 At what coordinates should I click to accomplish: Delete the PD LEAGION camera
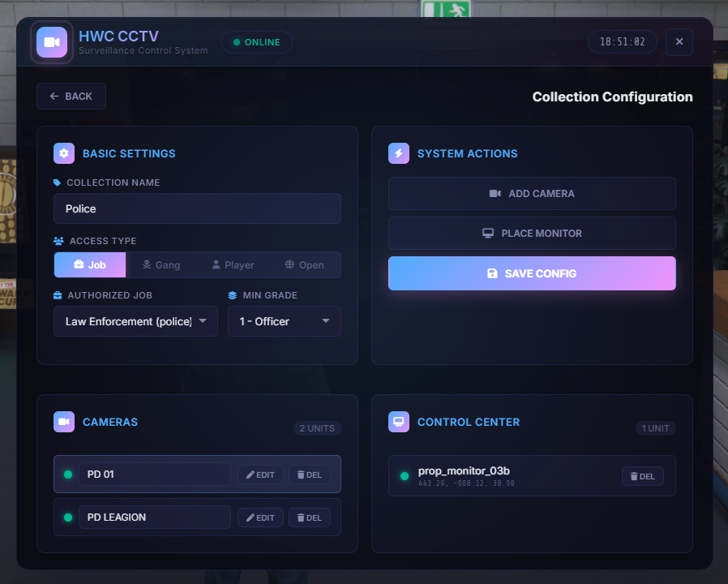pyautogui.click(x=310, y=517)
